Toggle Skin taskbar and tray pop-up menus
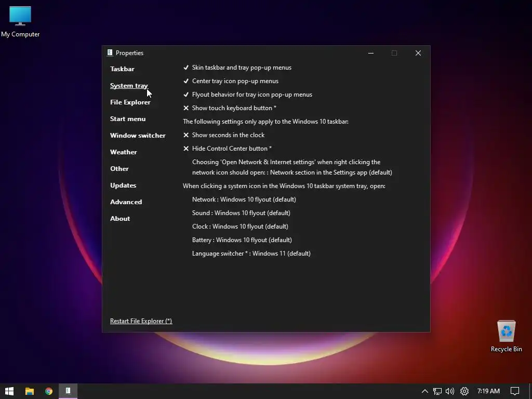Viewport: 532px width, 399px height. click(237, 68)
